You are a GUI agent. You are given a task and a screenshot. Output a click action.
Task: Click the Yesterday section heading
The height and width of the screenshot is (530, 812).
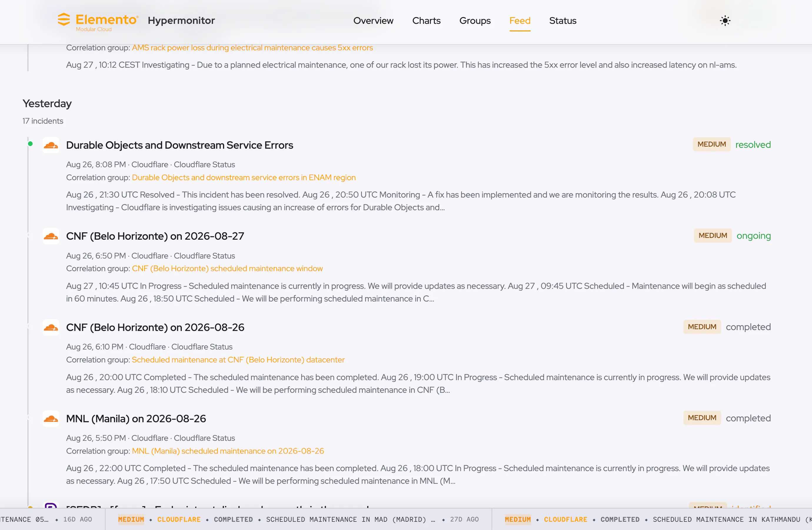pos(47,103)
